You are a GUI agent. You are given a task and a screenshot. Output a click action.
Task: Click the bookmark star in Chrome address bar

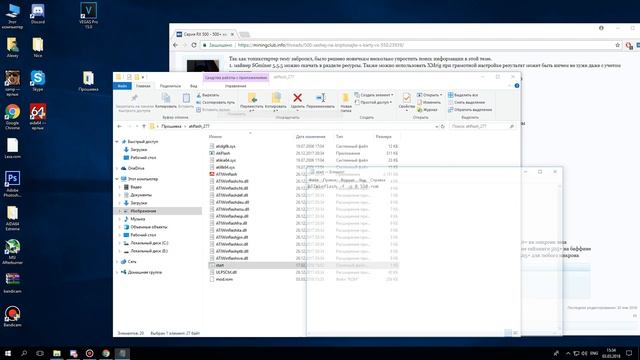point(618,45)
